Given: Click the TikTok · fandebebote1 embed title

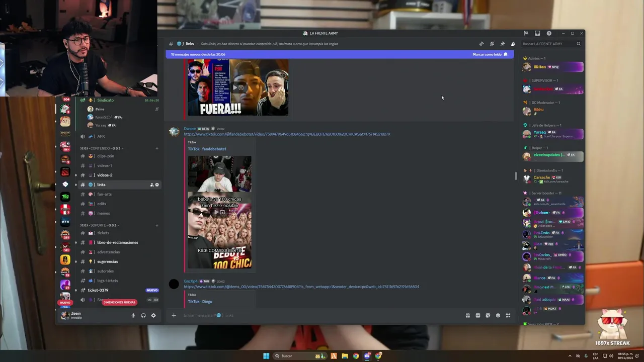Looking at the screenshot, I should (207, 149).
